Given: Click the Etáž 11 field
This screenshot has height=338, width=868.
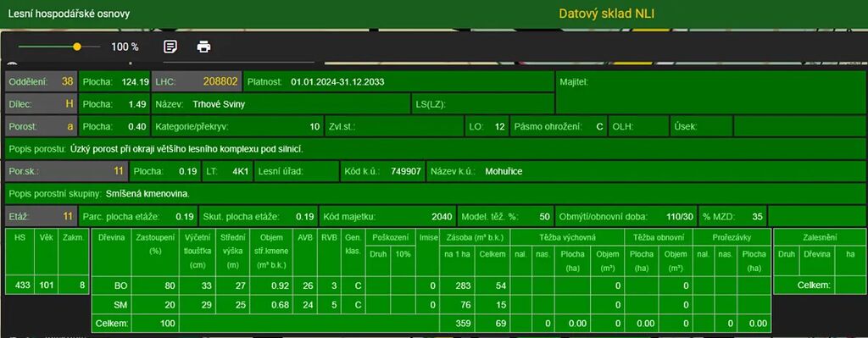Looking at the screenshot, I should [x=41, y=216].
